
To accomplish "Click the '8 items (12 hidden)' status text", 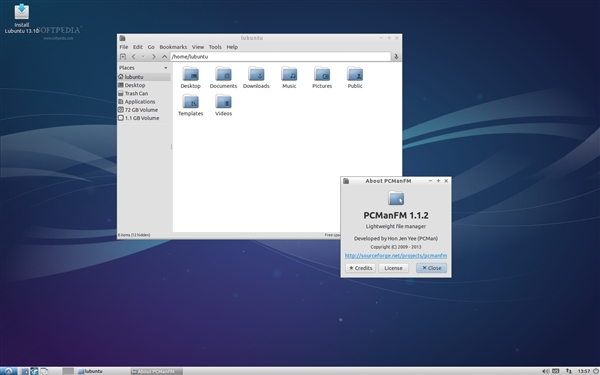I will [x=134, y=235].
